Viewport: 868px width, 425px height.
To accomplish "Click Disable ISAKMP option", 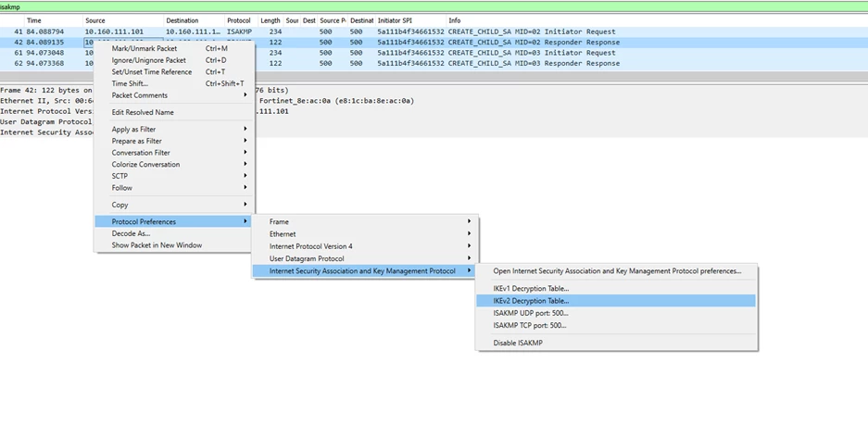I will pyautogui.click(x=616, y=344).
